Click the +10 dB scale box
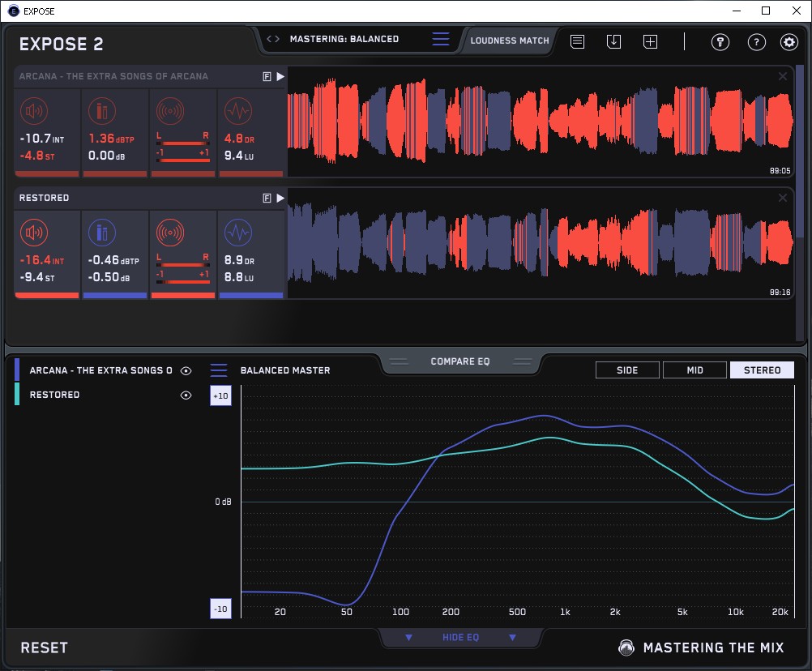This screenshot has width=812, height=671. (x=220, y=395)
